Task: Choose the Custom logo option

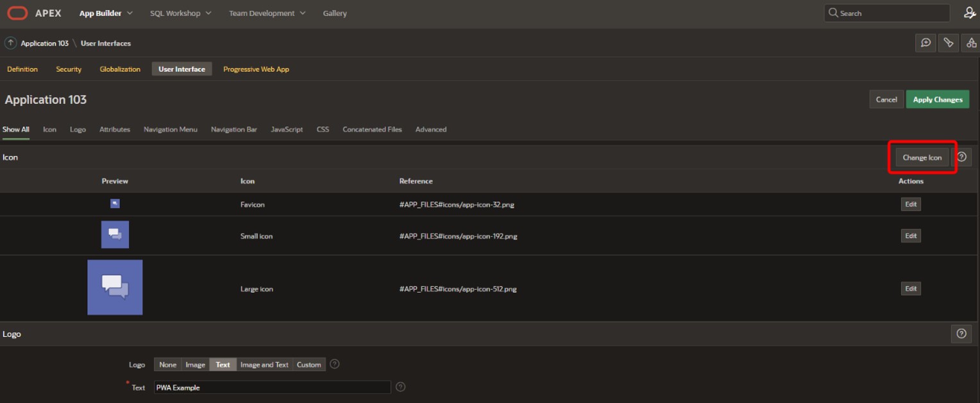Action: pyautogui.click(x=308, y=364)
